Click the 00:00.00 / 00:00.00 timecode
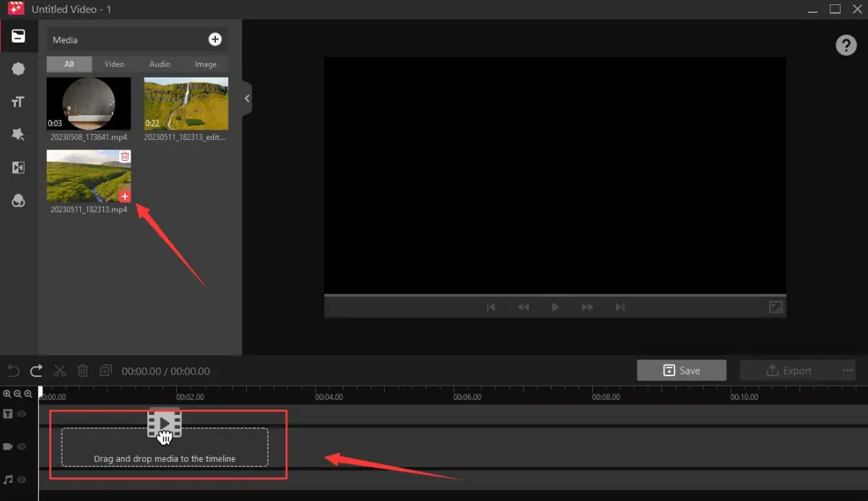The image size is (868, 501). pos(166,371)
